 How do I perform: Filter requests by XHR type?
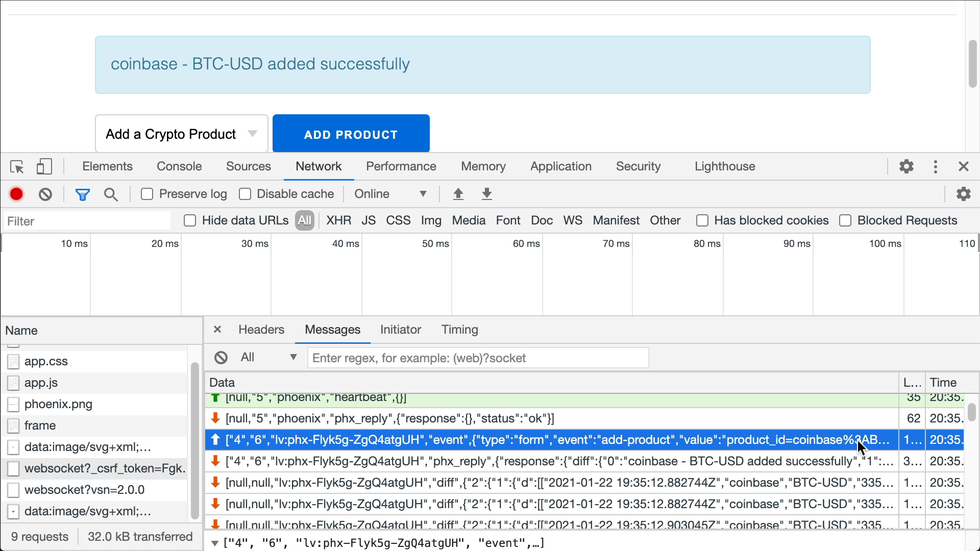tap(339, 220)
